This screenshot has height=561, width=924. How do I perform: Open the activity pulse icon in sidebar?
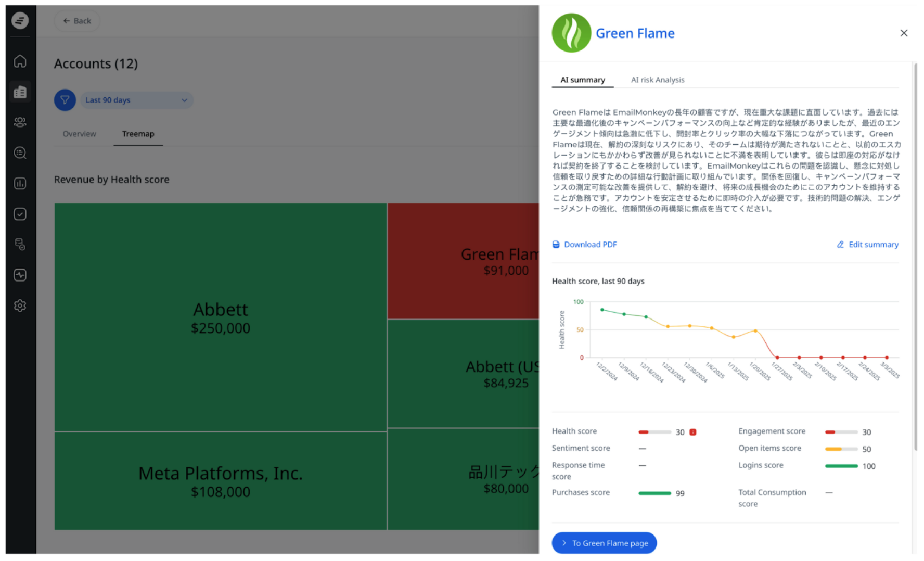click(20, 275)
